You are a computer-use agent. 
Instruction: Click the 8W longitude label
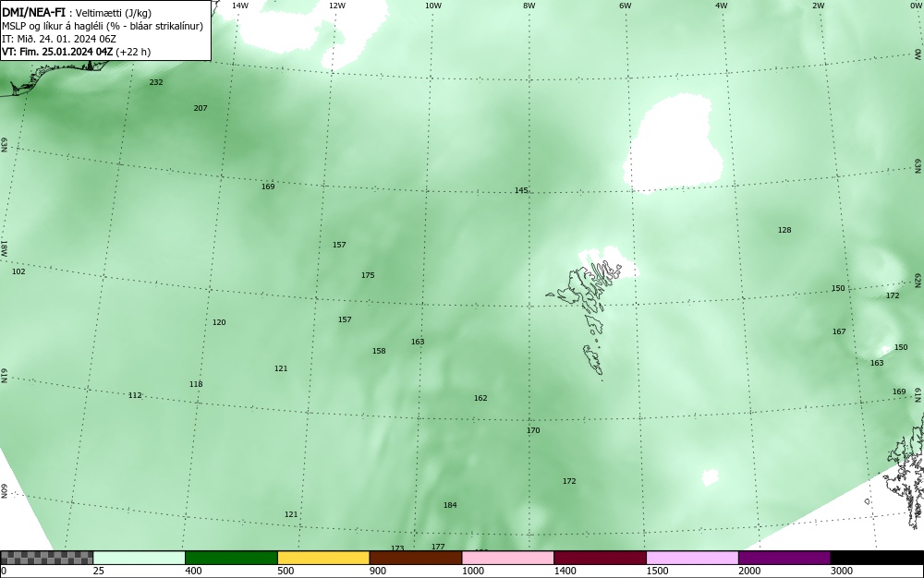click(x=529, y=6)
